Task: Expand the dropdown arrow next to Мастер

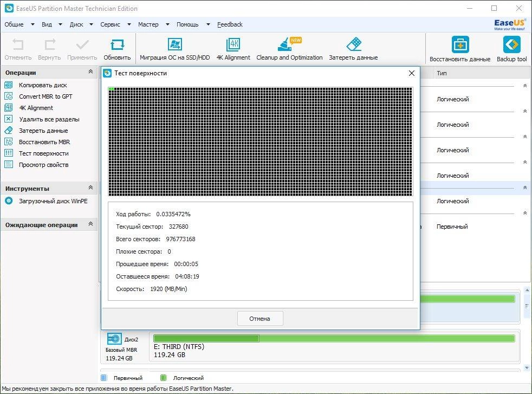Action: click(167, 24)
